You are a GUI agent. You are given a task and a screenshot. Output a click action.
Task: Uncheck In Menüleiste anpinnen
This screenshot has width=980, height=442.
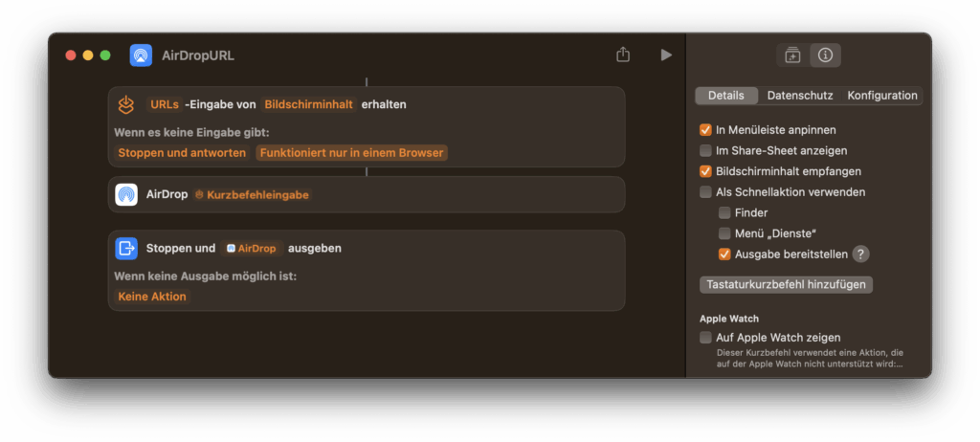[705, 130]
